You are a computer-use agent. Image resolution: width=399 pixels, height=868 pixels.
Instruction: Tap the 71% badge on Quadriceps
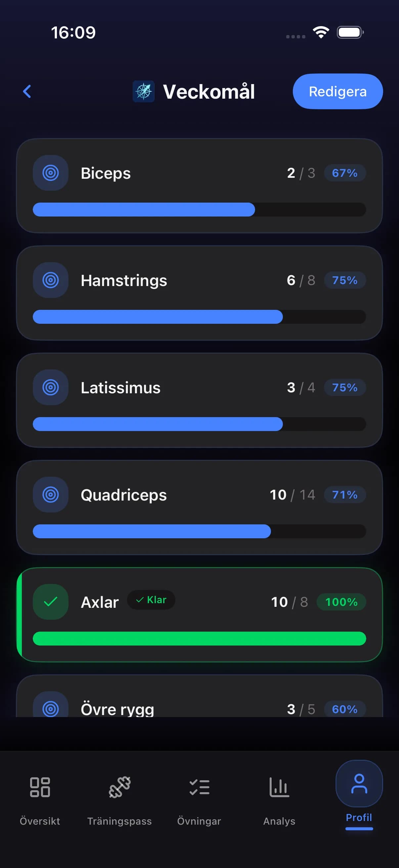pyautogui.click(x=345, y=494)
